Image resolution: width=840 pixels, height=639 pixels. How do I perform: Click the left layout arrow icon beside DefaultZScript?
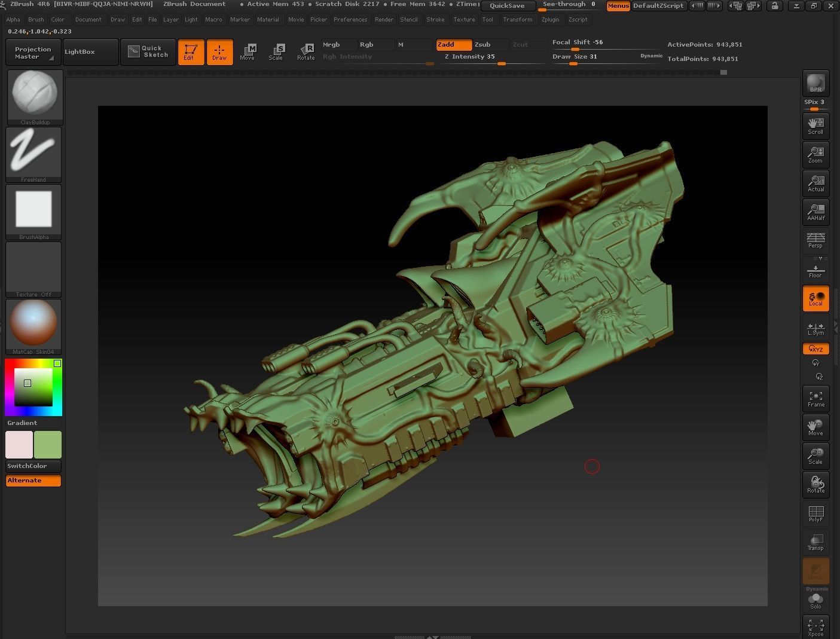pos(697,6)
